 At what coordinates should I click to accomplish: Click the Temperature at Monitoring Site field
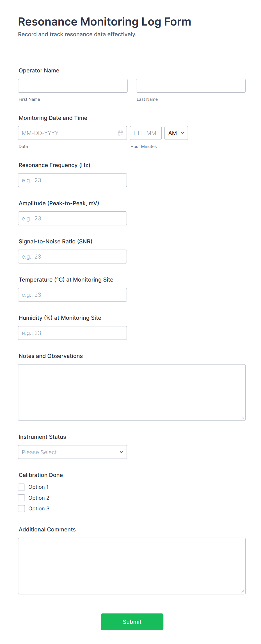(x=72, y=295)
